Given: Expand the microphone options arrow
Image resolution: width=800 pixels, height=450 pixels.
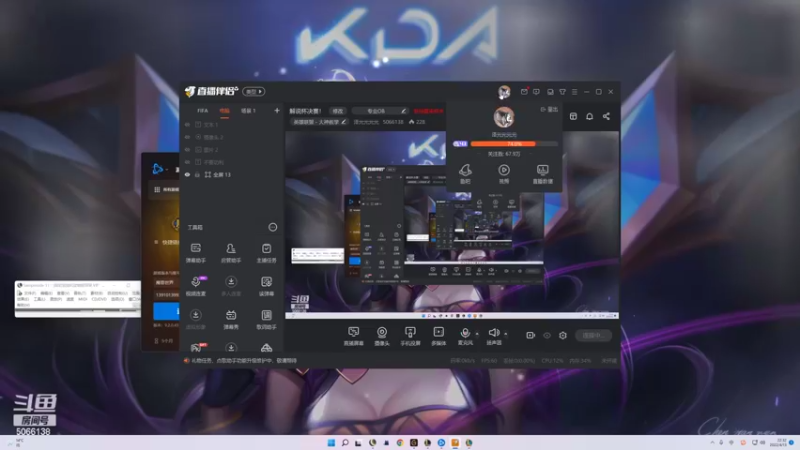Looking at the screenshot, I should (477, 334).
